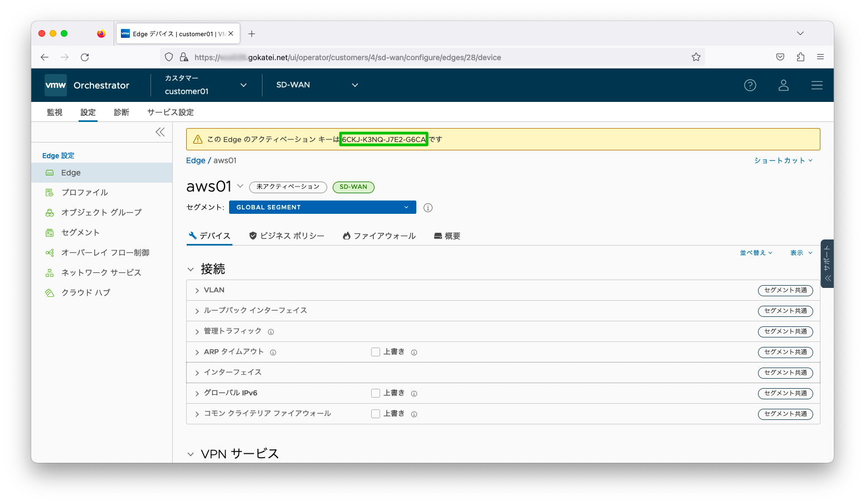865x504 pixels.
Task: Open the hamburger menu in Orchestrator header
Action: [817, 85]
